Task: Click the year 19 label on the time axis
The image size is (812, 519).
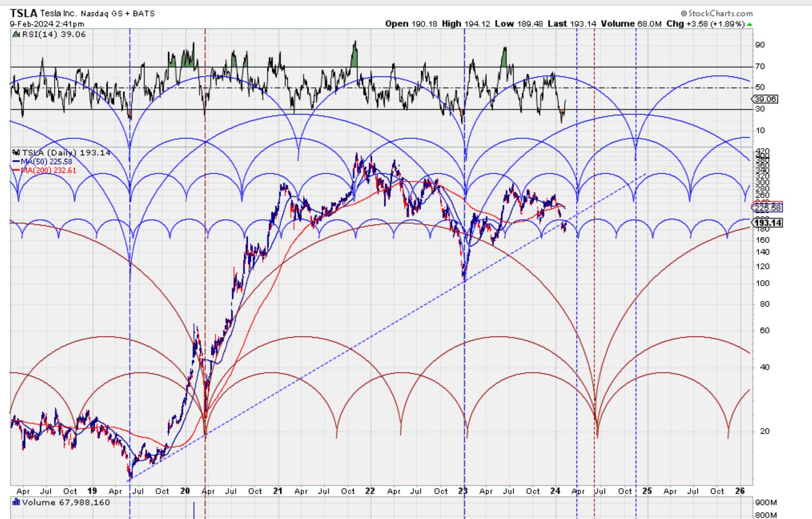Action: 92,491
